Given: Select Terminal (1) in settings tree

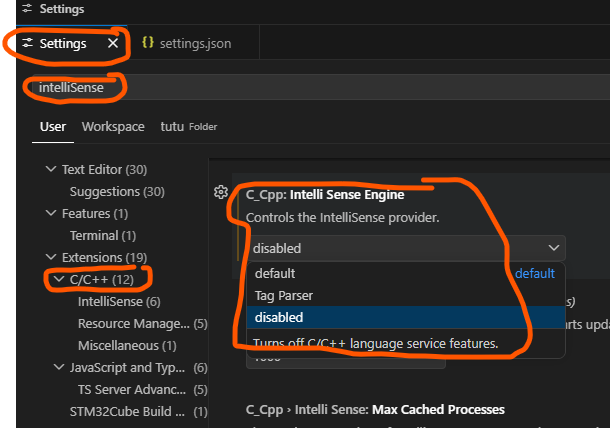Looking at the screenshot, I should [x=103, y=235].
